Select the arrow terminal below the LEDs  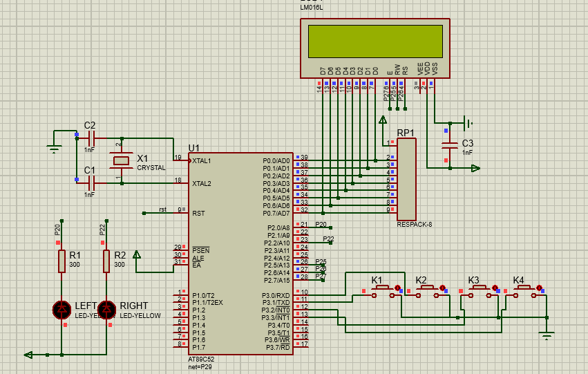28,355
